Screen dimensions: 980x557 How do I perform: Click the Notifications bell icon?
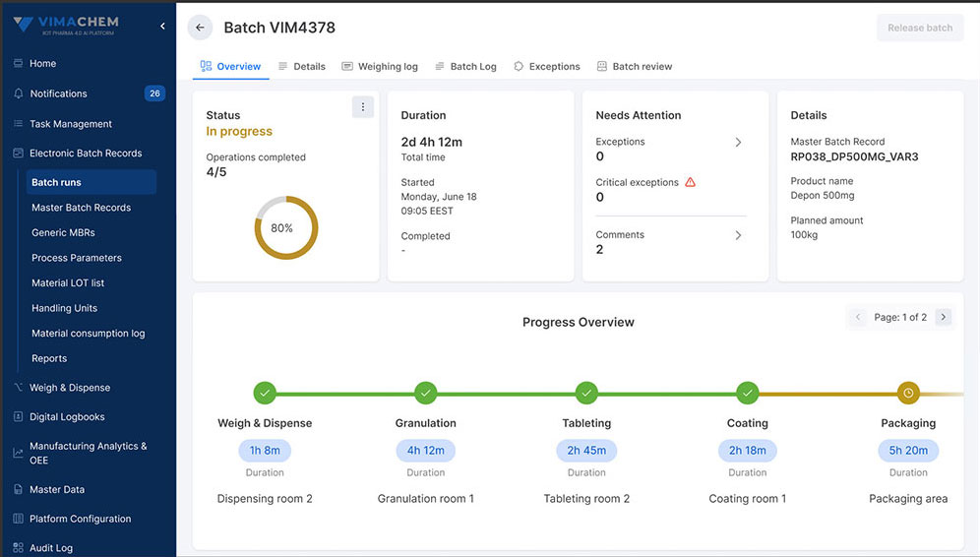tap(19, 93)
